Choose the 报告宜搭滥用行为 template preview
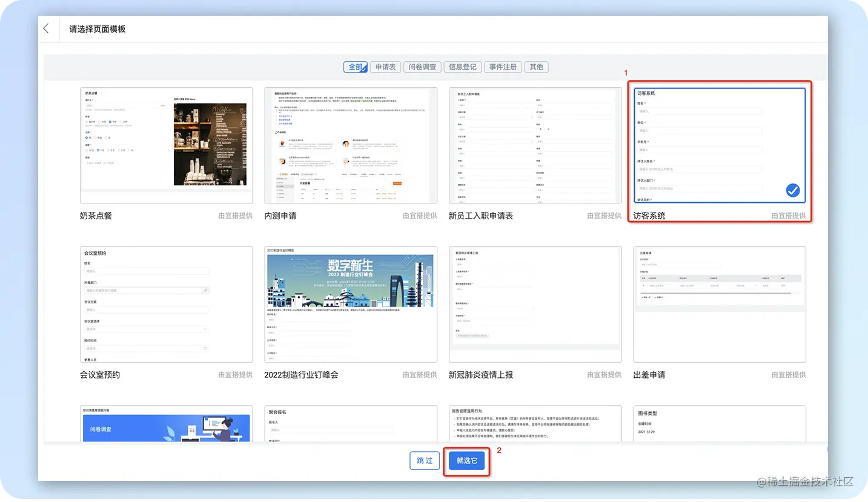This screenshot has width=868, height=502. [535, 424]
